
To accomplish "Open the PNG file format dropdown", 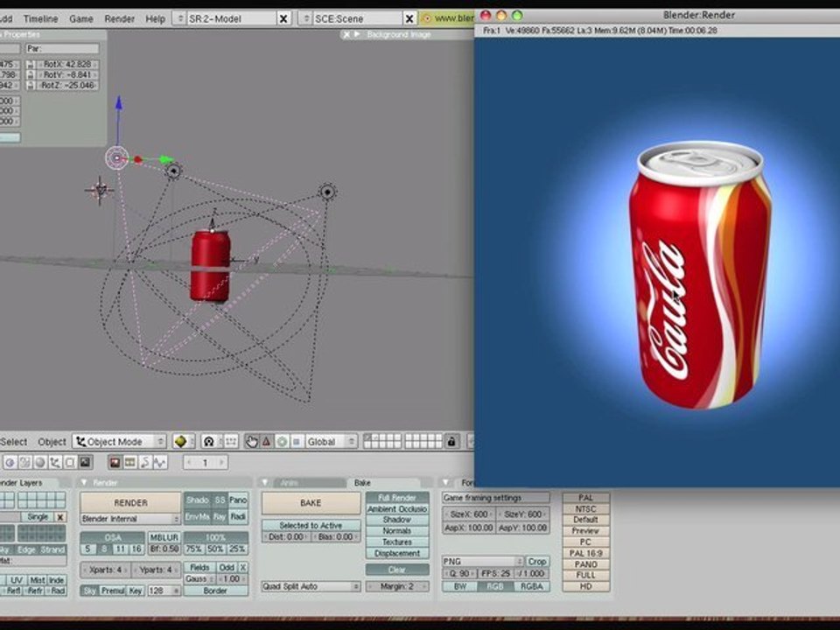I will [483, 562].
